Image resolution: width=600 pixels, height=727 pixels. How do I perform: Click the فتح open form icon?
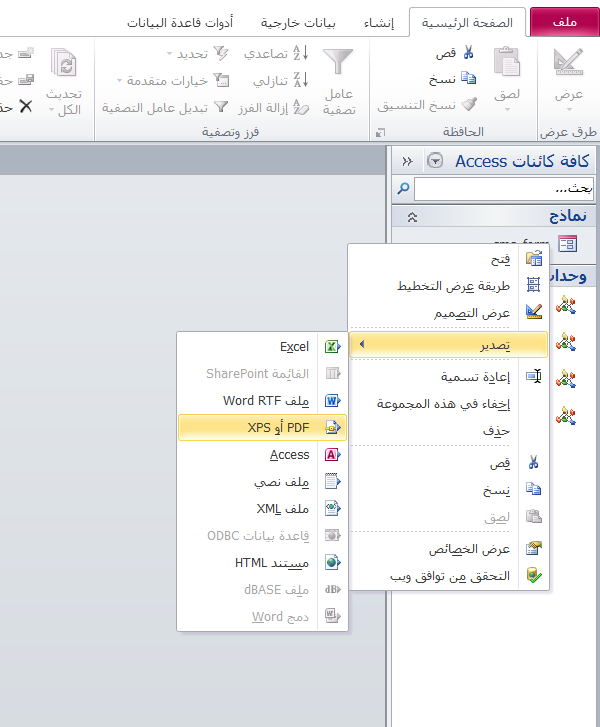[x=534, y=258]
